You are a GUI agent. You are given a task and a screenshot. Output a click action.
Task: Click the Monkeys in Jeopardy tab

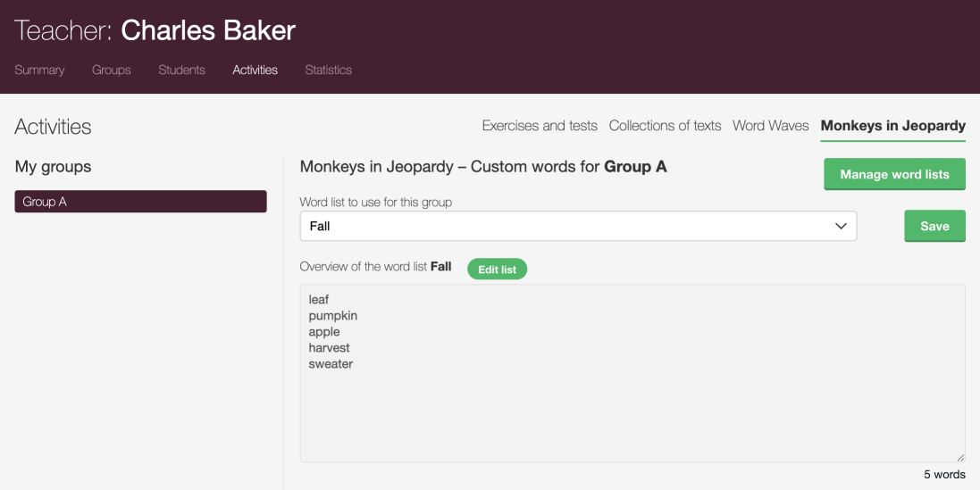pos(892,126)
